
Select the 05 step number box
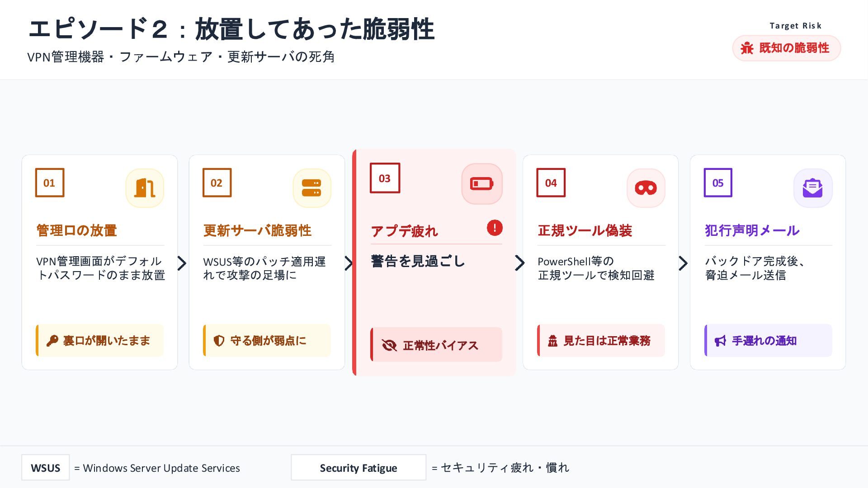pyautogui.click(x=718, y=183)
